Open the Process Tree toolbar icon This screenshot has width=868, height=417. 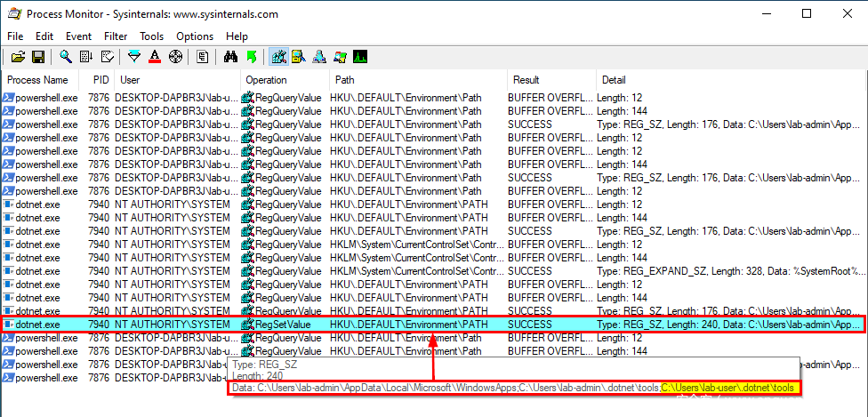tap(203, 57)
